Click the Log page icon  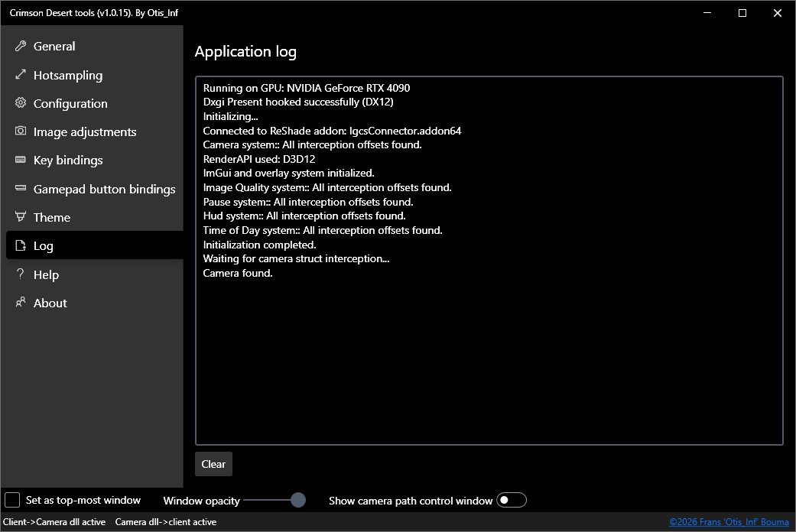(x=21, y=245)
